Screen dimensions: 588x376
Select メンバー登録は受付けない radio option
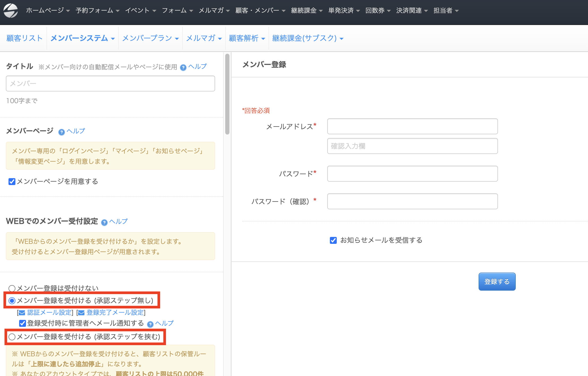(x=12, y=288)
